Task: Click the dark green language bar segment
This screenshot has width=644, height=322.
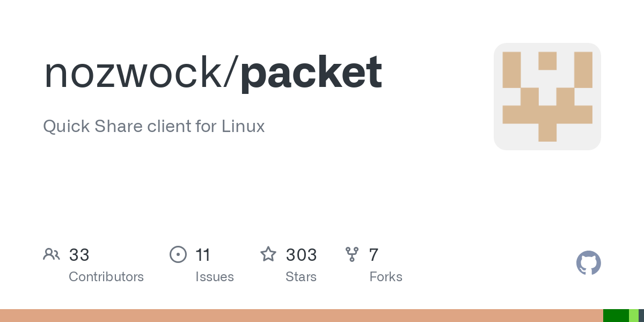Action: pyautogui.click(x=616, y=316)
